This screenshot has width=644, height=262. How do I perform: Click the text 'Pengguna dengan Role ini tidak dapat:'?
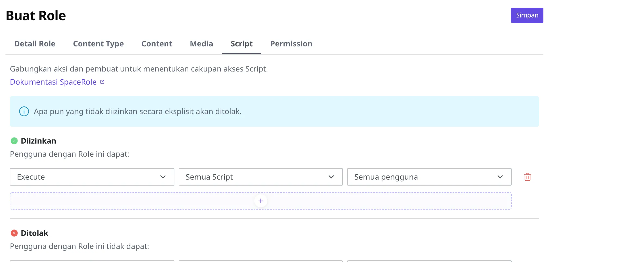pos(80,246)
